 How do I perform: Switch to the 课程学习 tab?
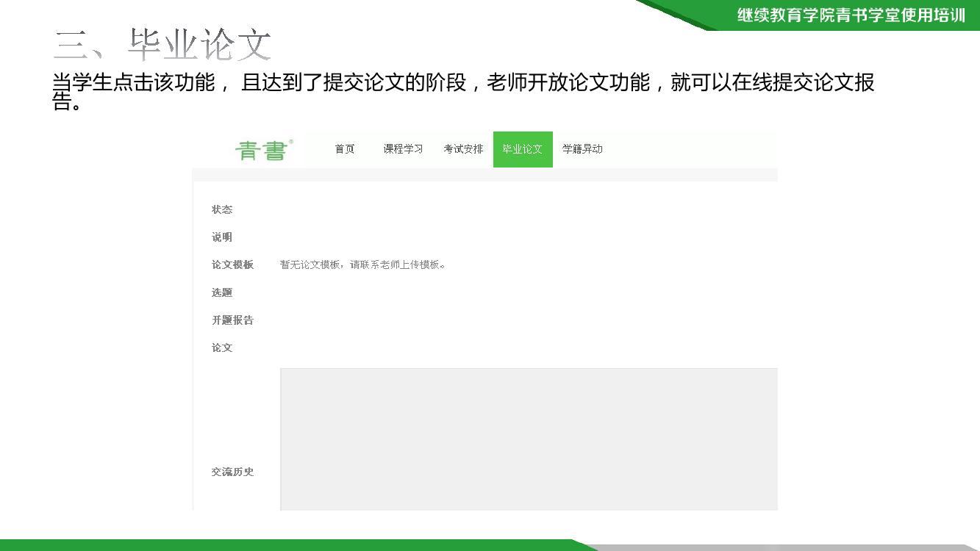403,149
